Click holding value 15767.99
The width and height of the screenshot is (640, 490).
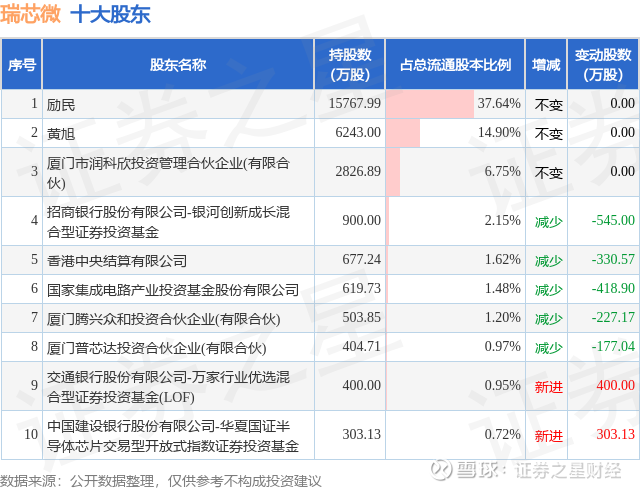click(355, 103)
